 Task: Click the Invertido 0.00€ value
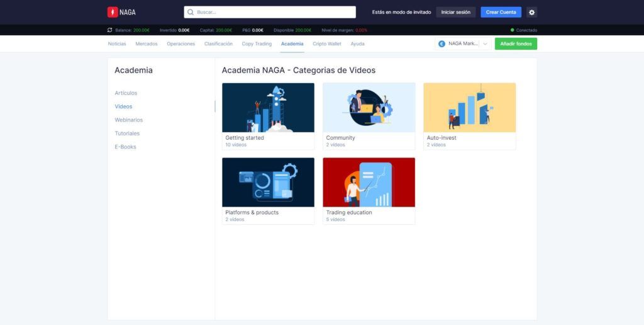click(184, 30)
